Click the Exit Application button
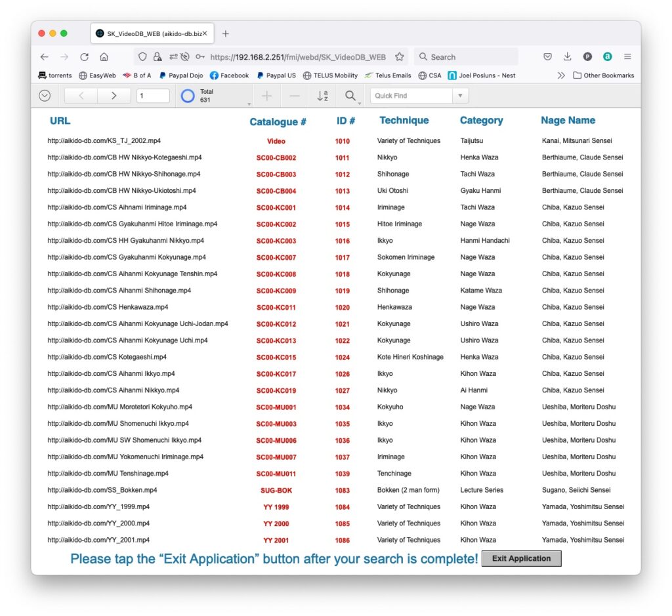This screenshot has width=672, height=616. pyautogui.click(x=521, y=558)
